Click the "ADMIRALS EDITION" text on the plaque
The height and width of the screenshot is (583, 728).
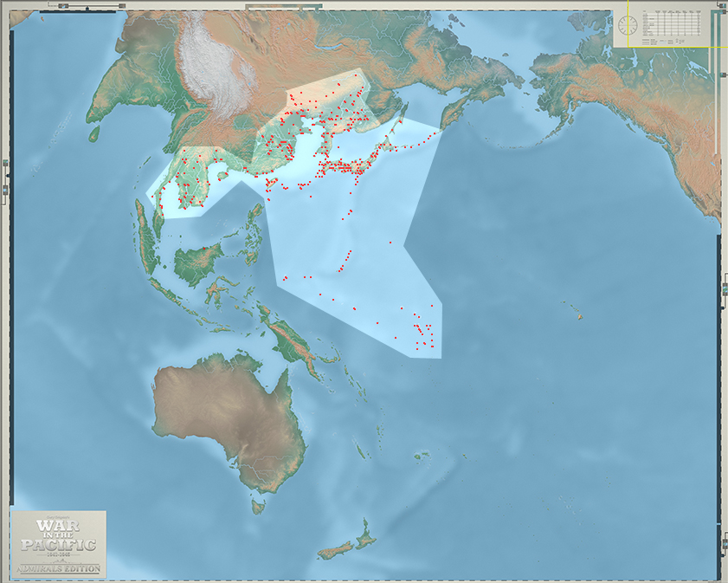click(x=59, y=568)
